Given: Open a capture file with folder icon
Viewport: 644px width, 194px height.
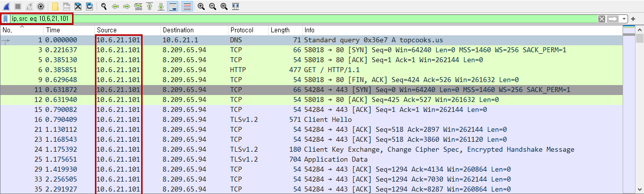Looking at the screenshot, I should pyautogui.click(x=55, y=6).
